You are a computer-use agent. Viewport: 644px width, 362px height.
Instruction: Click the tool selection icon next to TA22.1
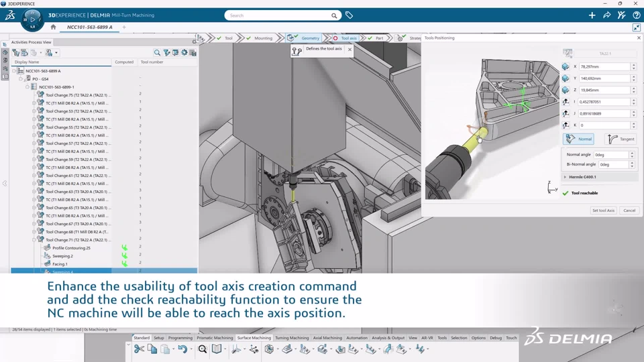568,54
